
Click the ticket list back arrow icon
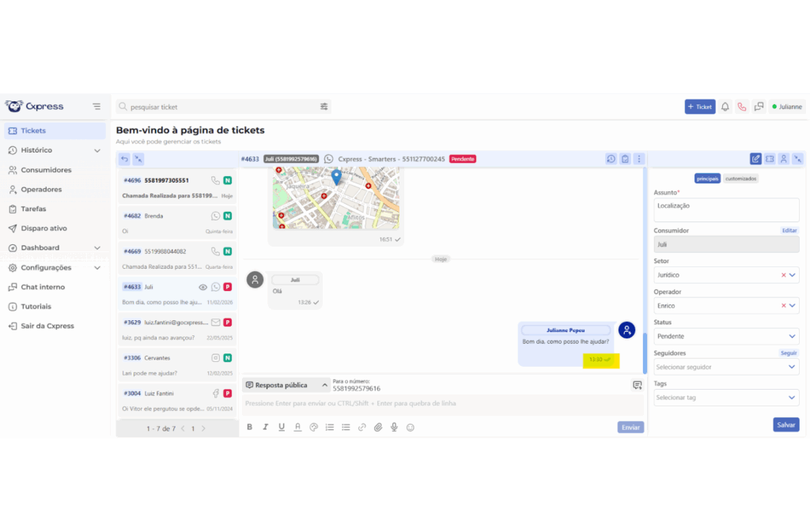[x=124, y=159]
